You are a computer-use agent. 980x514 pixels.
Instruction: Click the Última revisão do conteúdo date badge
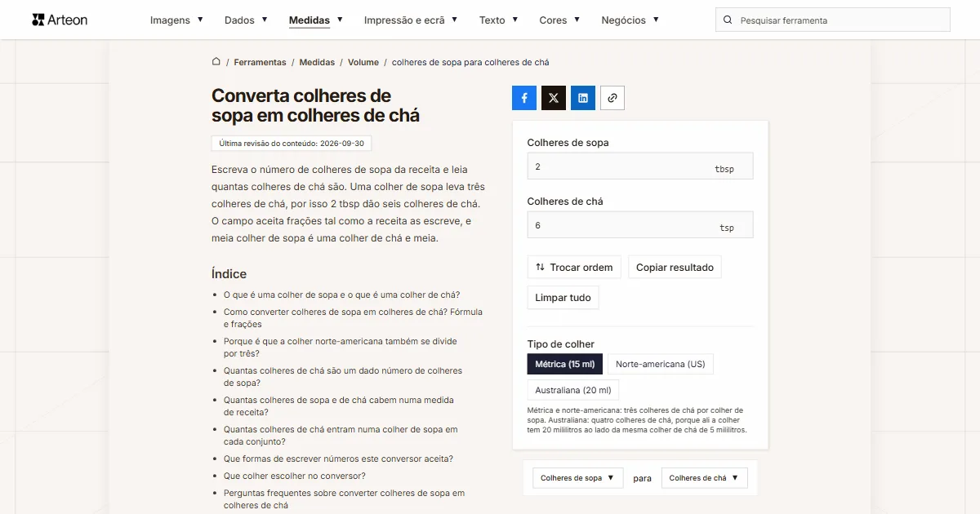tap(292, 144)
